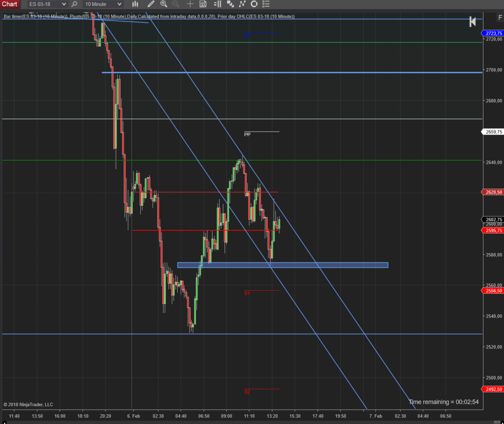Toggle the Chart Trader icon

[218, 4]
